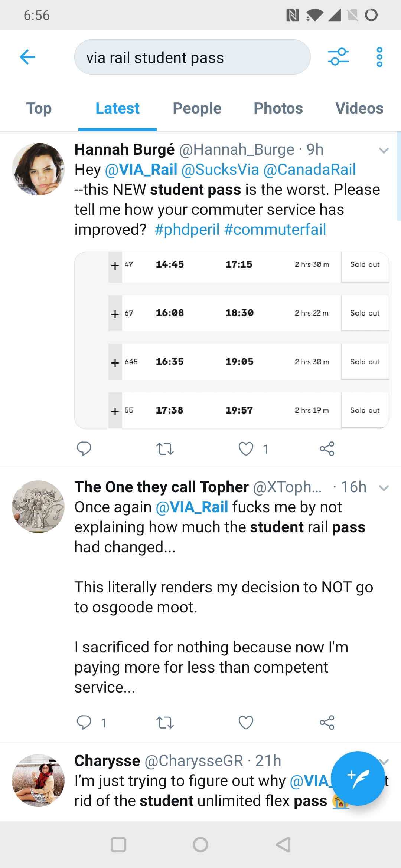The height and width of the screenshot is (868, 401).
Task: Reply to Hannah Burgé's tweet
Action: [x=84, y=449]
